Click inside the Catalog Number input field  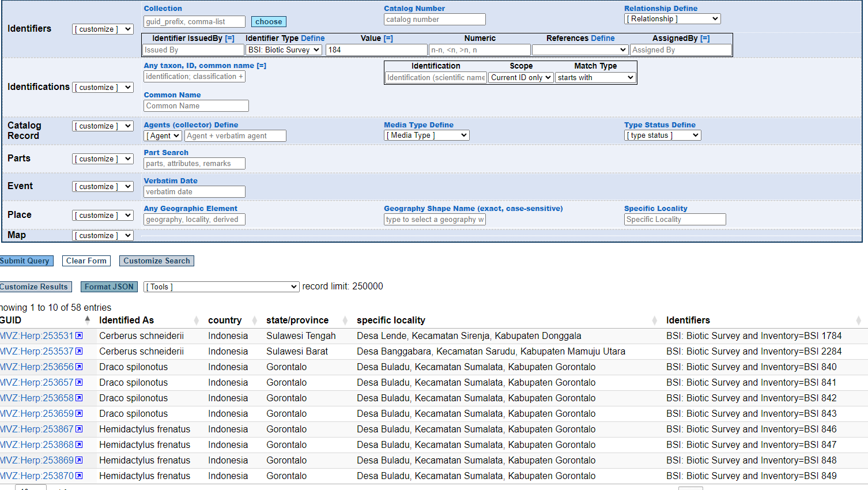coord(434,19)
